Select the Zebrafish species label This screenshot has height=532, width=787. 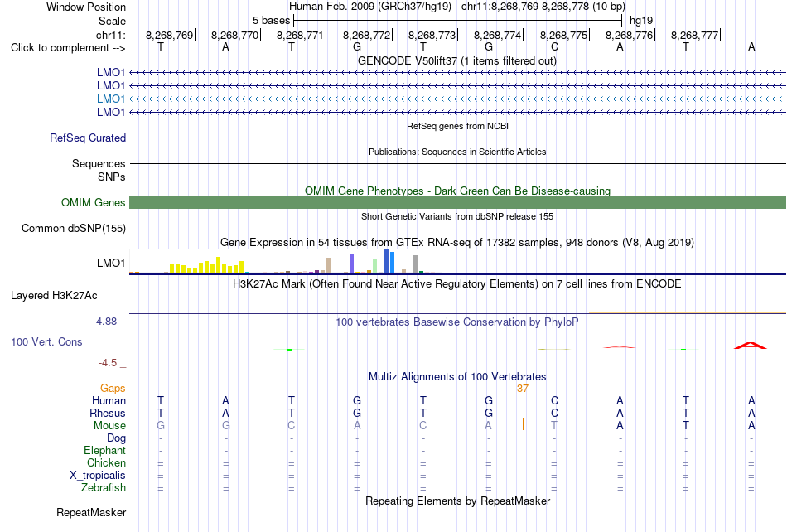click(x=104, y=487)
